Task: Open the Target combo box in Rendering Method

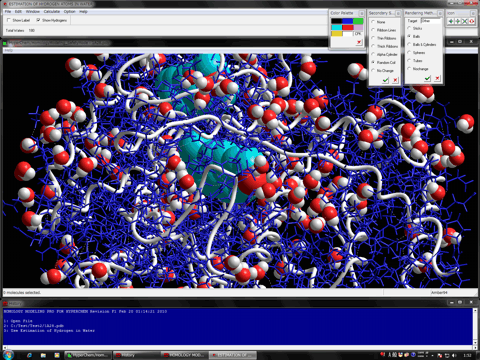Action: [431, 21]
